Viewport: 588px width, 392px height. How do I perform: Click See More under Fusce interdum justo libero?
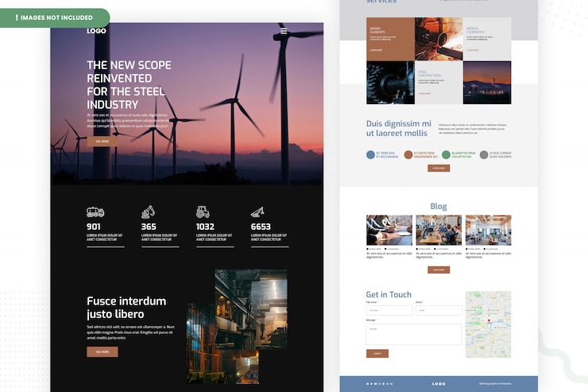[103, 352]
